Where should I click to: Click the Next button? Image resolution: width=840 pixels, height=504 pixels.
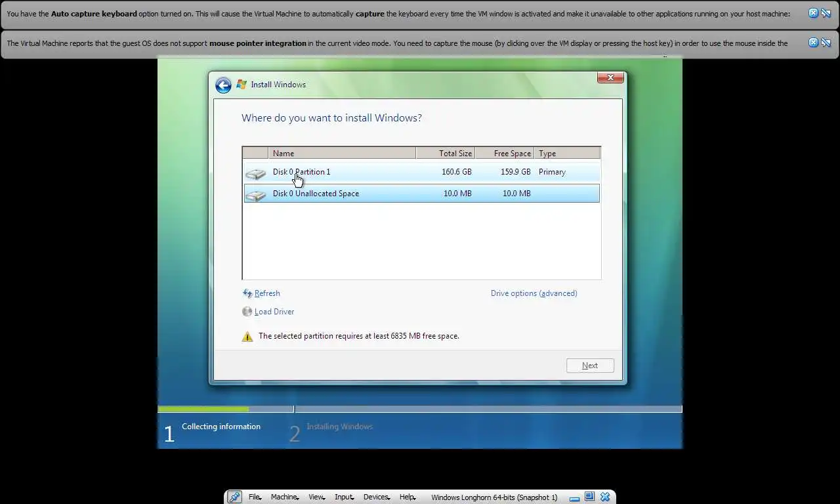(590, 366)
